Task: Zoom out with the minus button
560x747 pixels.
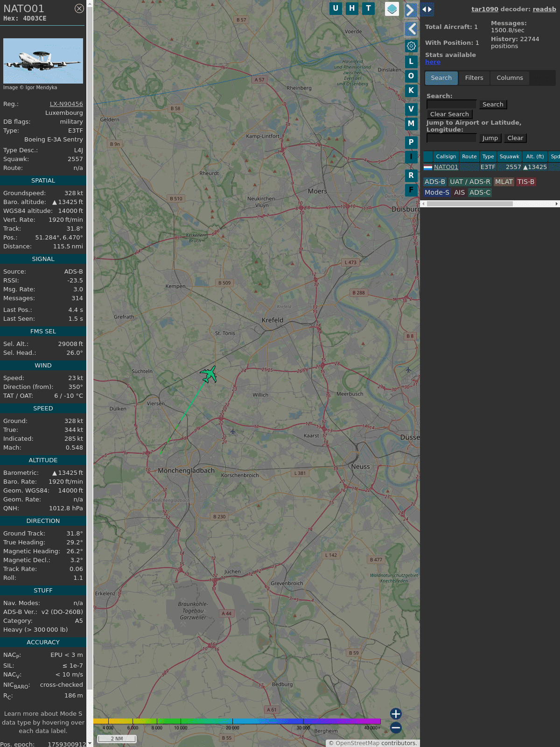Action: pyautogui.click(x=396, y=727)
